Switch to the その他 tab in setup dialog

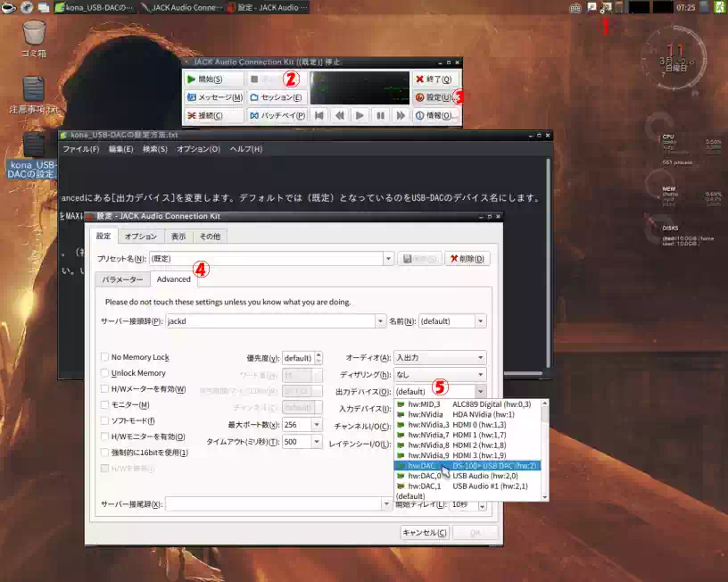coord(210,237)
